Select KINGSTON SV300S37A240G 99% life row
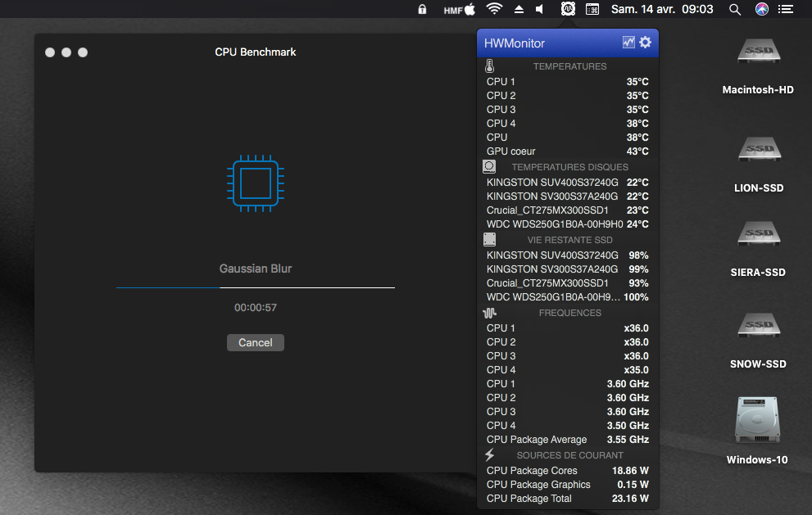The height and width of the screenshot is (515, 812). [568, 269]
